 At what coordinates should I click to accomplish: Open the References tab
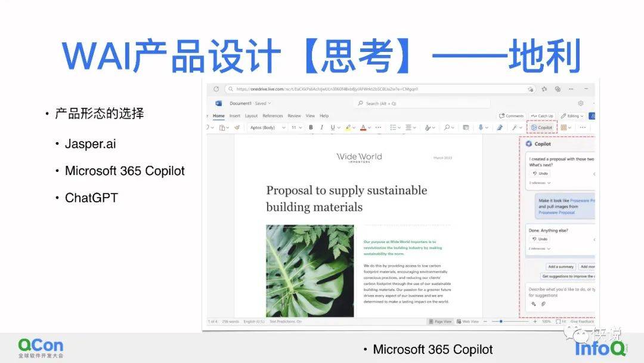pyautogui.click(x=273, y=116)
